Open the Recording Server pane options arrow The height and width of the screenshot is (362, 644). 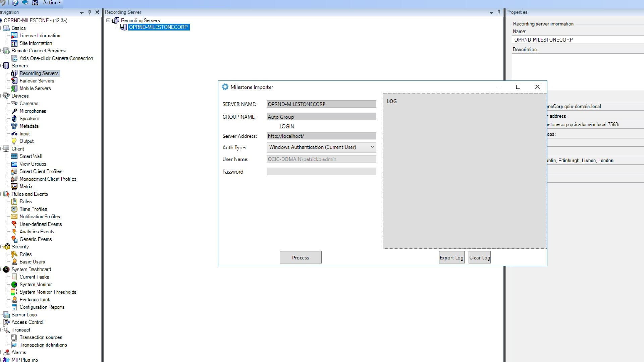(491, 12)
